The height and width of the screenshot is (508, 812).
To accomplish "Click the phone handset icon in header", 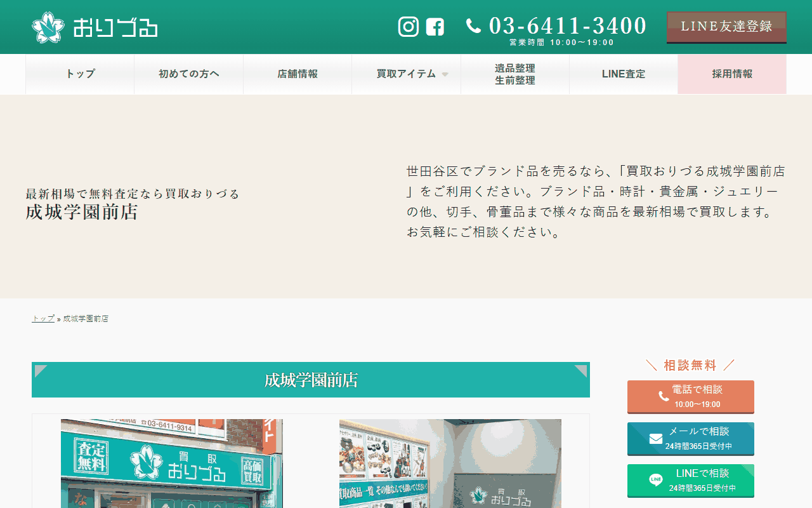I will [473, 25].
